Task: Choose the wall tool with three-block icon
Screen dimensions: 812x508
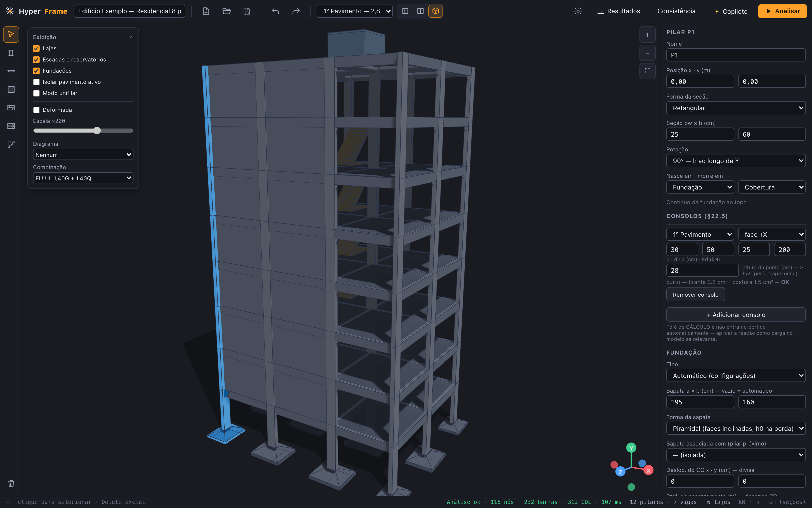Action: pyautogui.click(x=11, y=108)
